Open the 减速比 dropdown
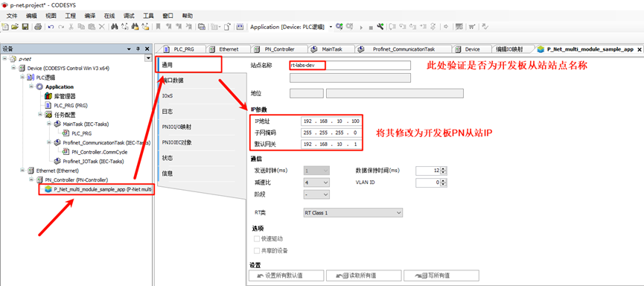The height and width of the screenshot is (286, 644). [x=316, y=182]
